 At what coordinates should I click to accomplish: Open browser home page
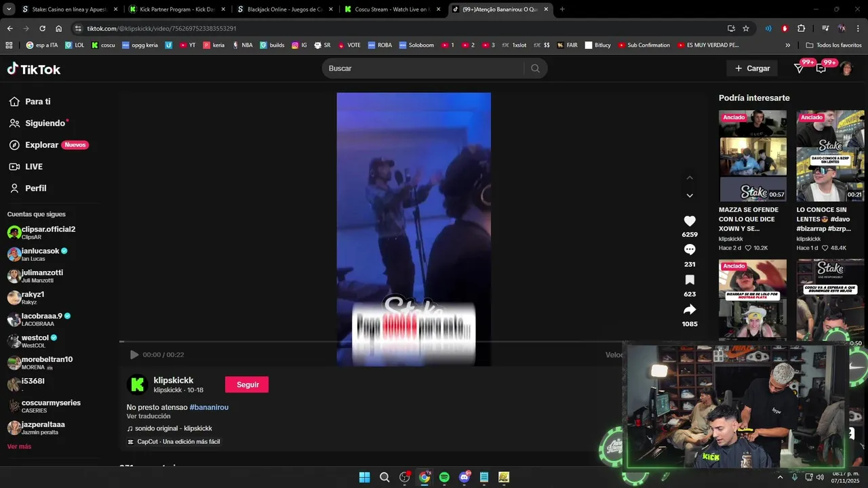point(58,28)
